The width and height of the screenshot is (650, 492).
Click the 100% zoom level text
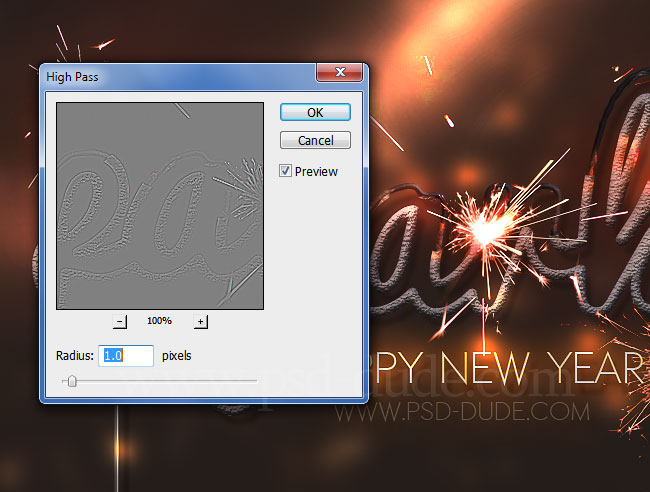pyautogui.click(x=159, y=321)
